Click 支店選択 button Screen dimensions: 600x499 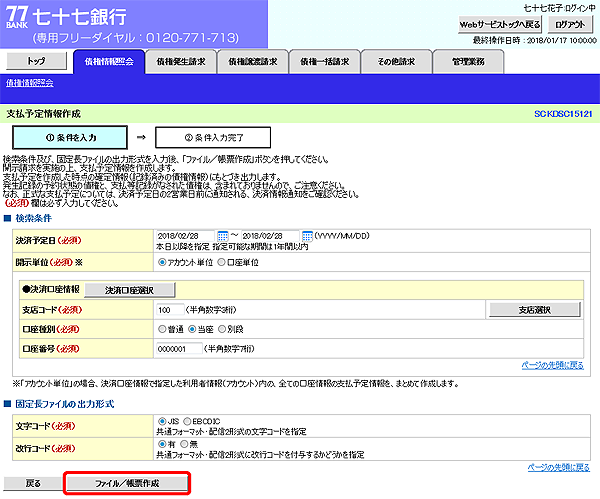(x=535, y=310)
